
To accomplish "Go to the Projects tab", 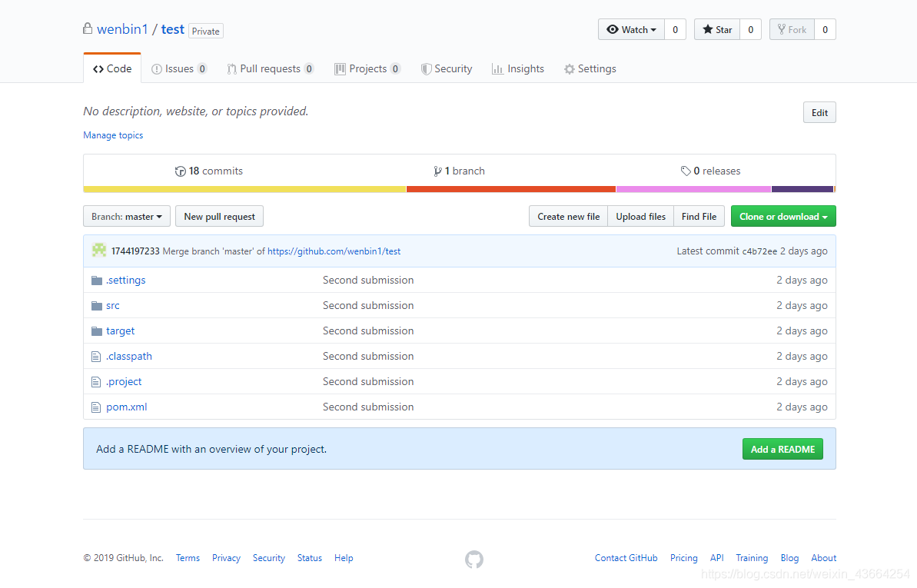I will (x=367, y=68).
